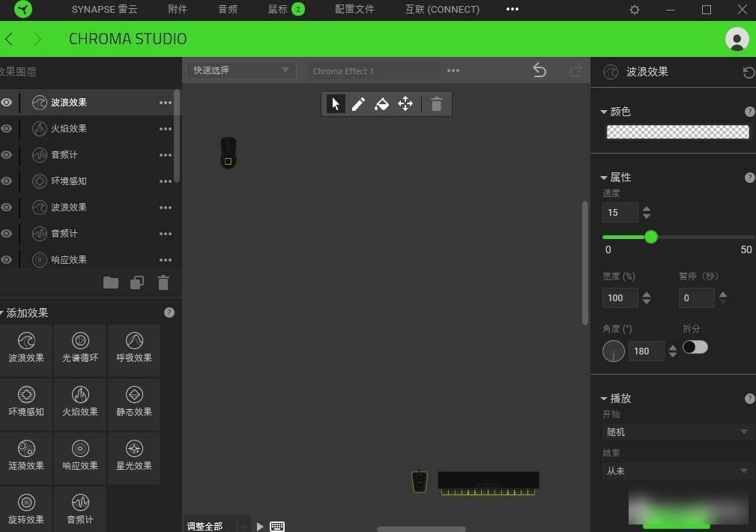756x532 pixels.
Task: Open the 颜色 gradient color bar
Action: (x=677, y=132)
